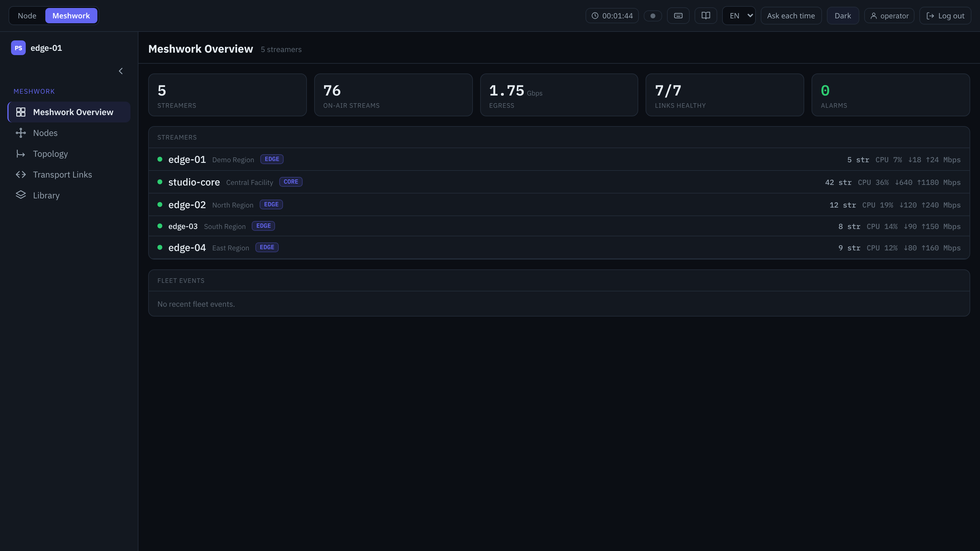Open the studio-core streamer row

[x=559, y=182]
